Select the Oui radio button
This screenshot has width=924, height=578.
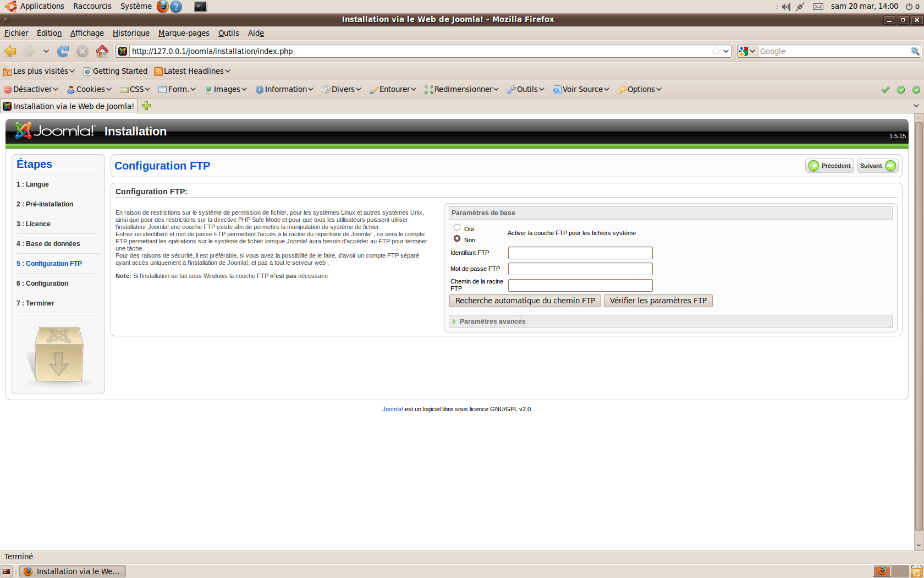pos(457,227)
